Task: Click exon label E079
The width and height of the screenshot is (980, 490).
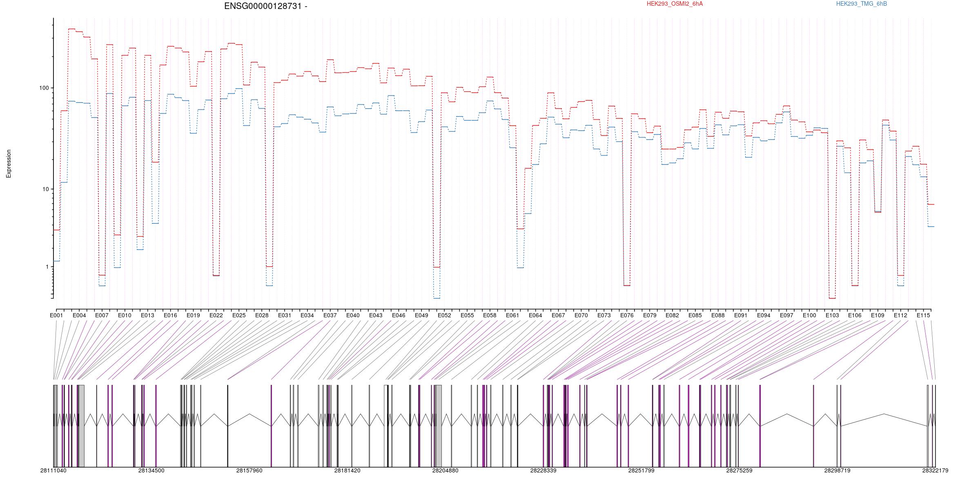Action: pos(650,315)
